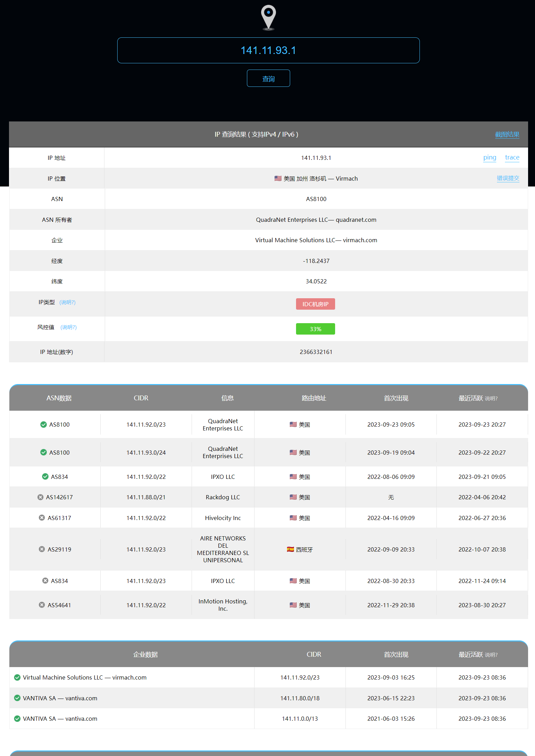
Task: Click 说明 next to ASN table 最近活跃 header
Action: point(491,399)
